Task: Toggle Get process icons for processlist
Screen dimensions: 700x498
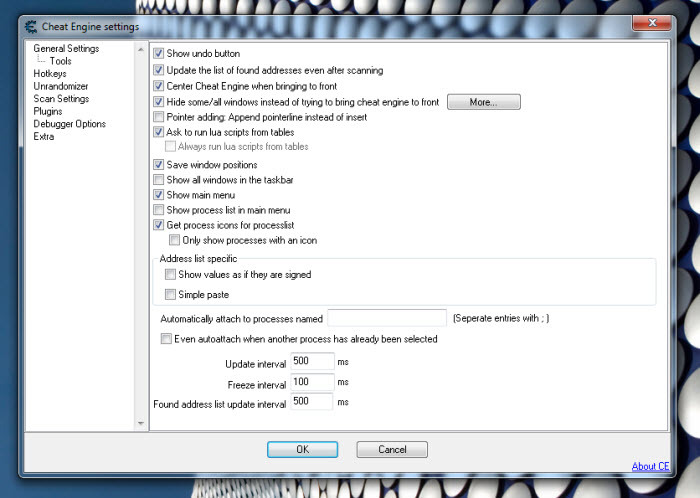Action: tap(158, 225)
